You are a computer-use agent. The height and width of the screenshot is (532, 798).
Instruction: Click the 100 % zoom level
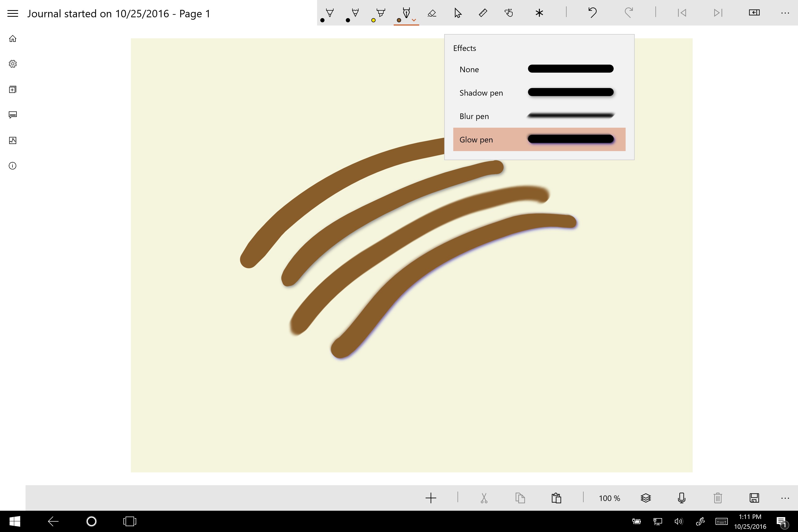609,498
